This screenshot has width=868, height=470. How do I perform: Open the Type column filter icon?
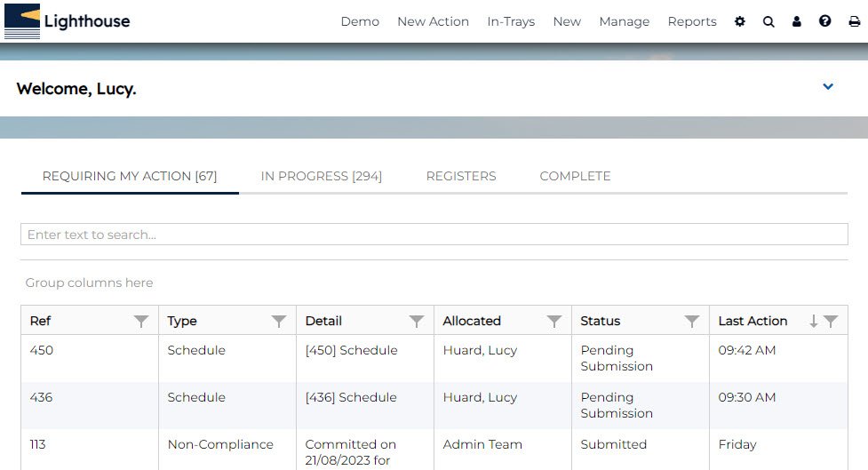click(278, 322)
